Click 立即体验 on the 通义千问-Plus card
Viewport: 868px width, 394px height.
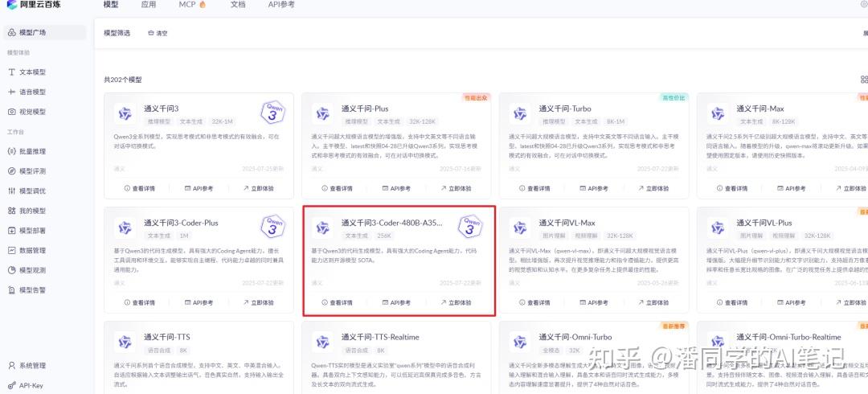click(457, 188)
